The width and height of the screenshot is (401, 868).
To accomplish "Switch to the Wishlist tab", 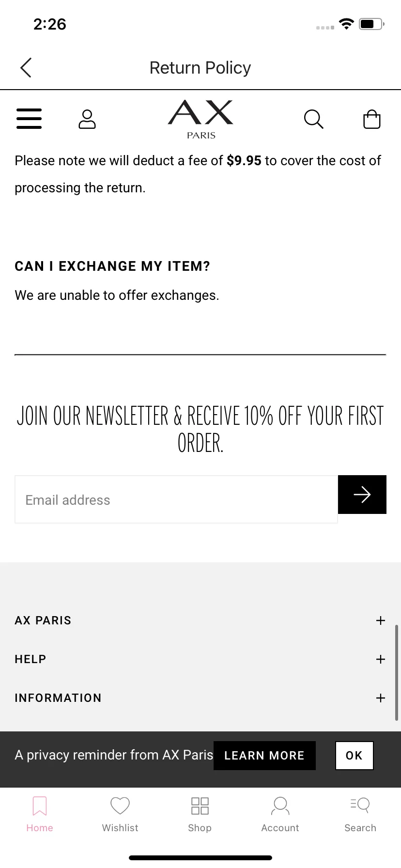I will 120,814.
